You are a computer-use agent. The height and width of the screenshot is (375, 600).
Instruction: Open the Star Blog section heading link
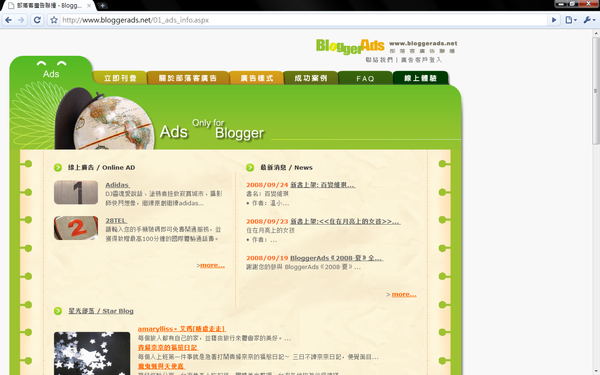click(101, 311)
